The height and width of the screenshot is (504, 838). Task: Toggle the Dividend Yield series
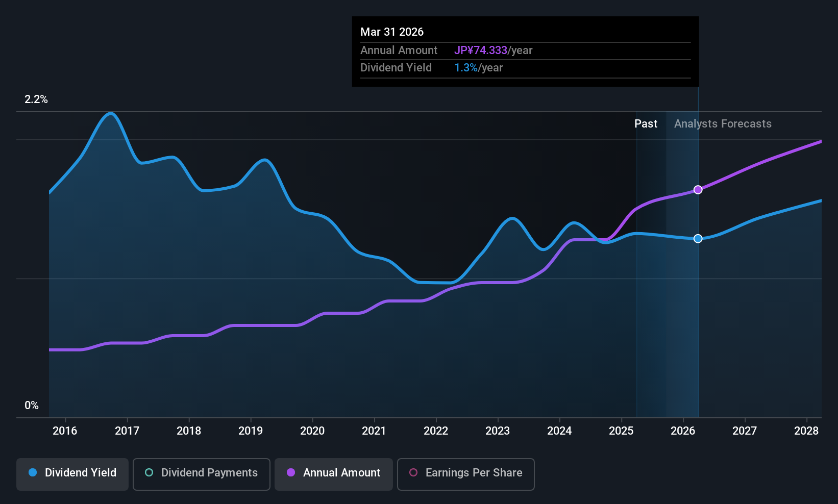(72, 474)
